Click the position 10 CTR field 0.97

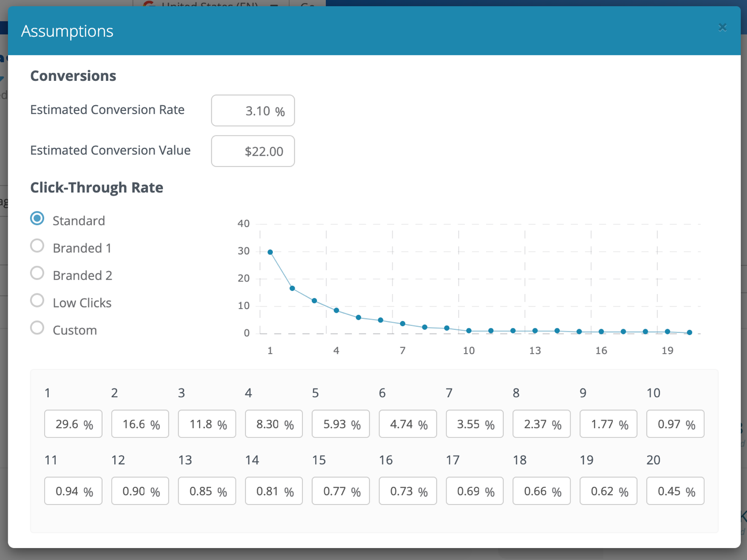point(675,424)
